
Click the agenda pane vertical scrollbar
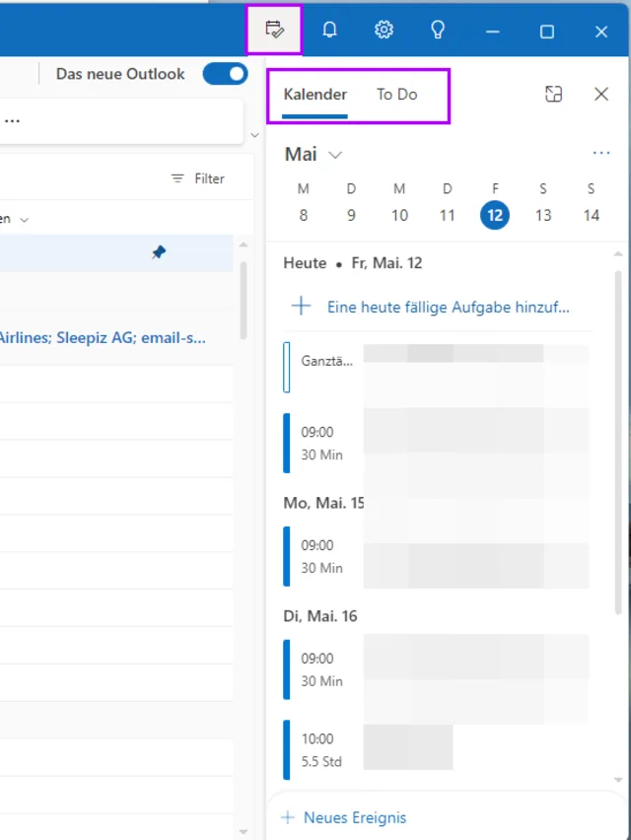point(618,444)
